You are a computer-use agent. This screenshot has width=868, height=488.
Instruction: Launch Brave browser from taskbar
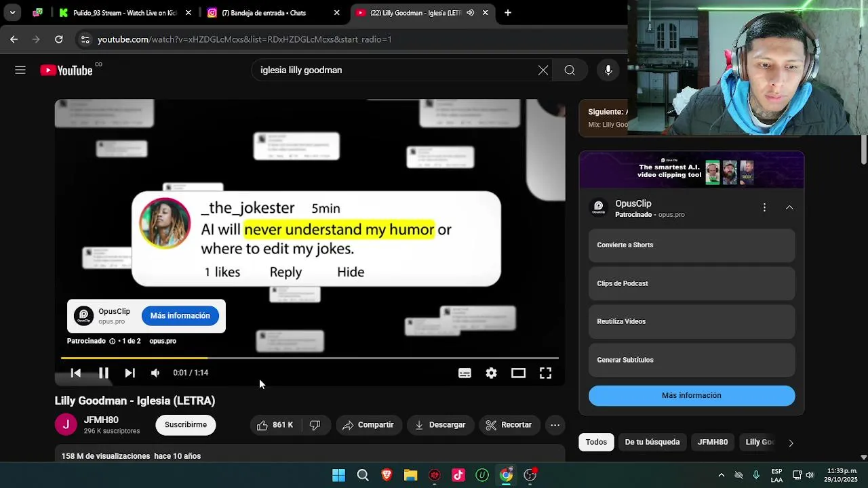pyautogui.click(x=387, y=475)
